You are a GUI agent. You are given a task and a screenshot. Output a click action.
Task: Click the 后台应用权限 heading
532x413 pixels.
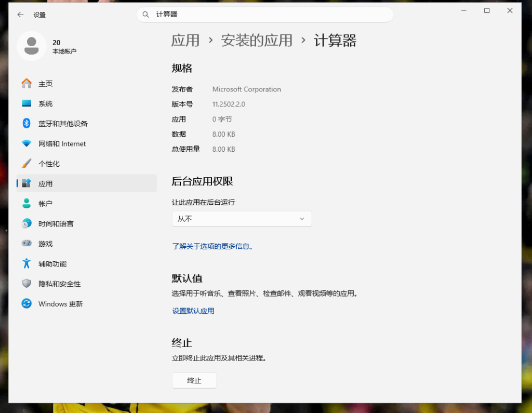point(202,181)
